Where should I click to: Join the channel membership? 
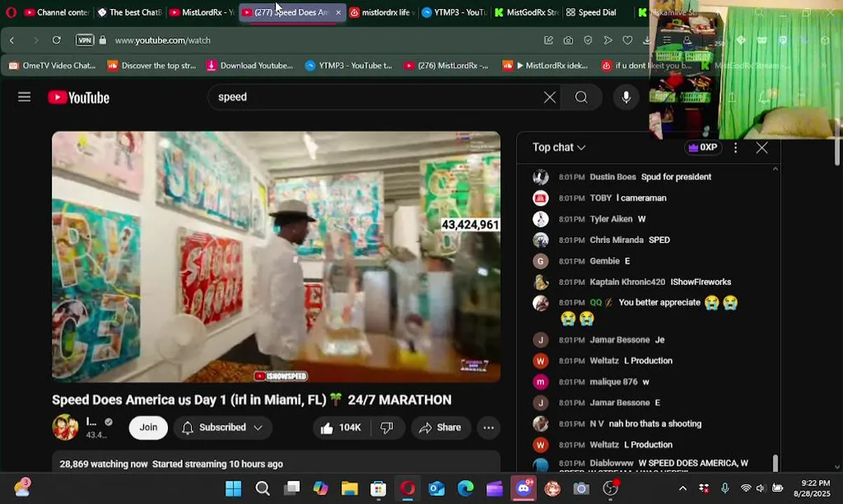pos(148,428)
